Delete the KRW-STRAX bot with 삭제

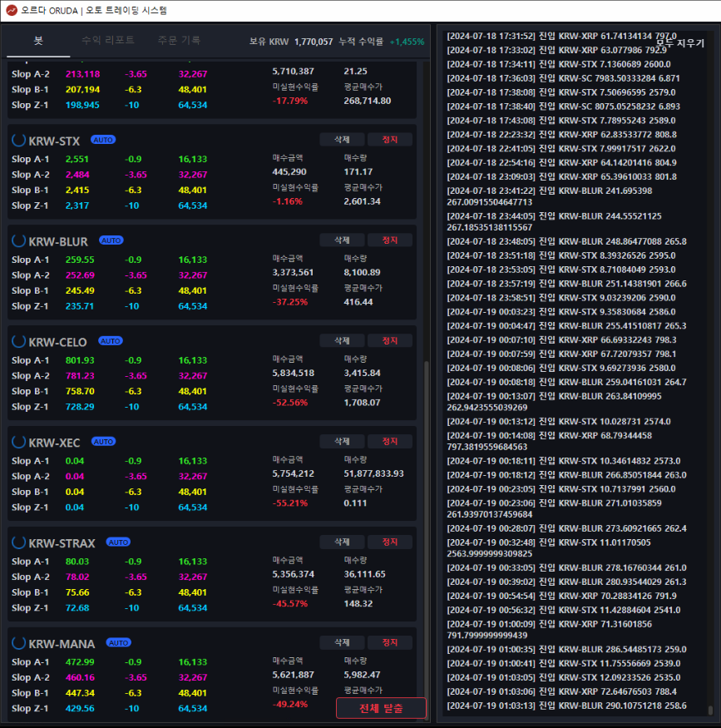(343, 542)
